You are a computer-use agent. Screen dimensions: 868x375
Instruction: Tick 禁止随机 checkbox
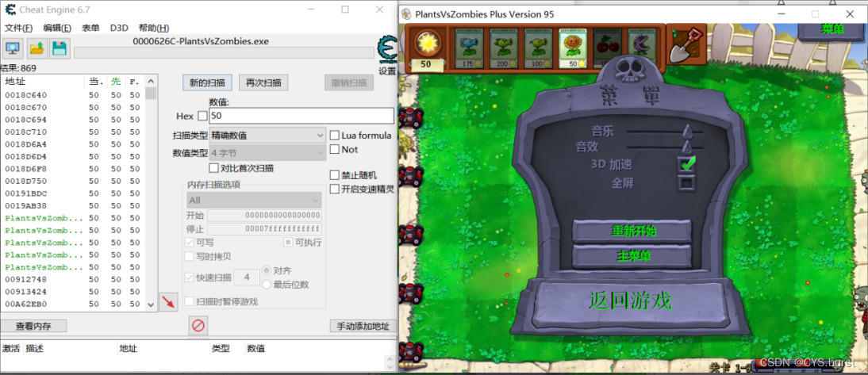pos(334,175)
